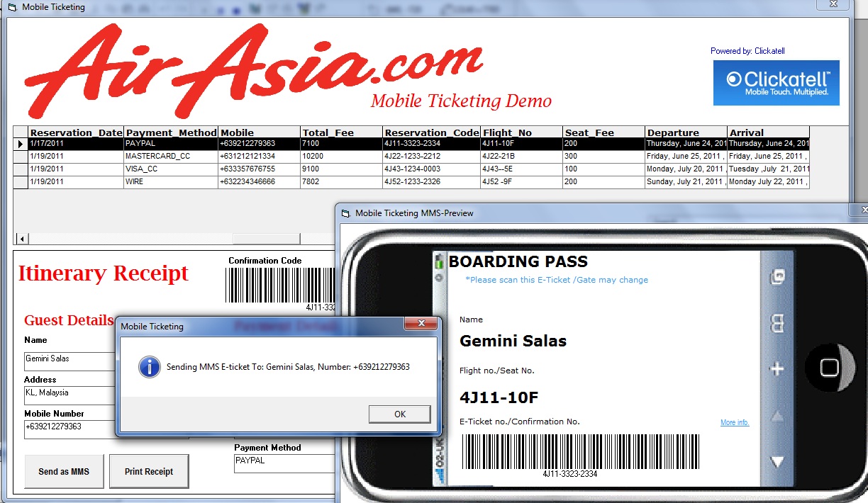
Task: Click the AirAsia.com logo
Action: coord(254,71)
